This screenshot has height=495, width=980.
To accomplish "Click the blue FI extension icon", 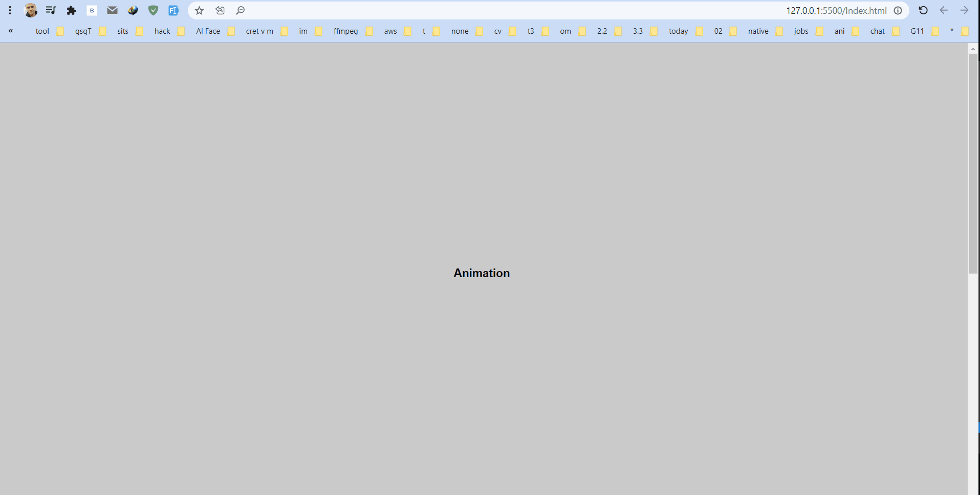I will tap(173, 10).
